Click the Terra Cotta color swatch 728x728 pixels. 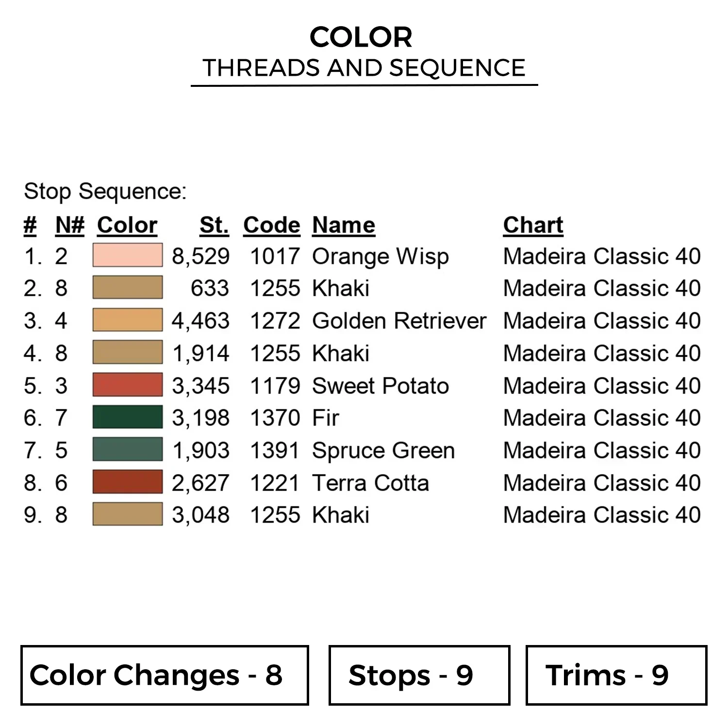click(x=127, y=482)
